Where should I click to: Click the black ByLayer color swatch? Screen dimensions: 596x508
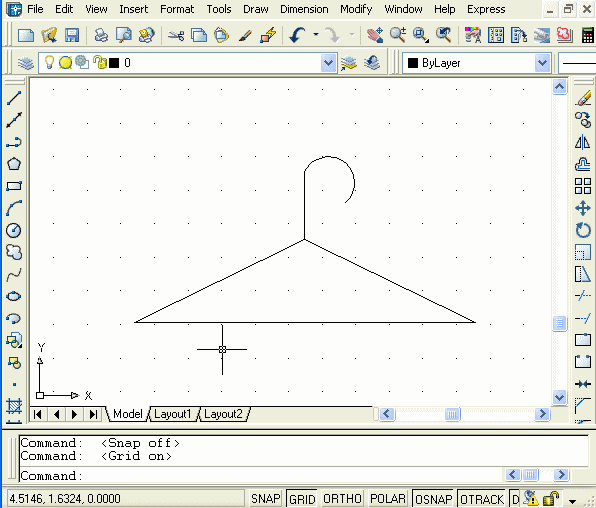[x=413, y=63]
